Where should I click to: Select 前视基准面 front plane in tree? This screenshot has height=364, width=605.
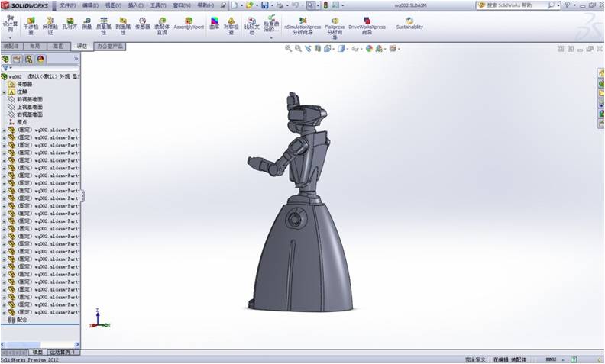[x=29, y=99]
